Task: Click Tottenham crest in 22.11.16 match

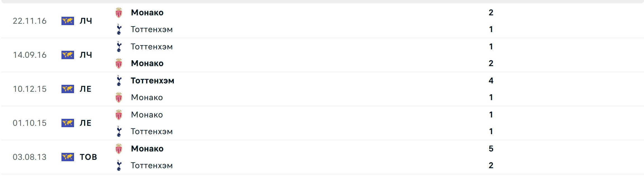Action: coord(119,29)
